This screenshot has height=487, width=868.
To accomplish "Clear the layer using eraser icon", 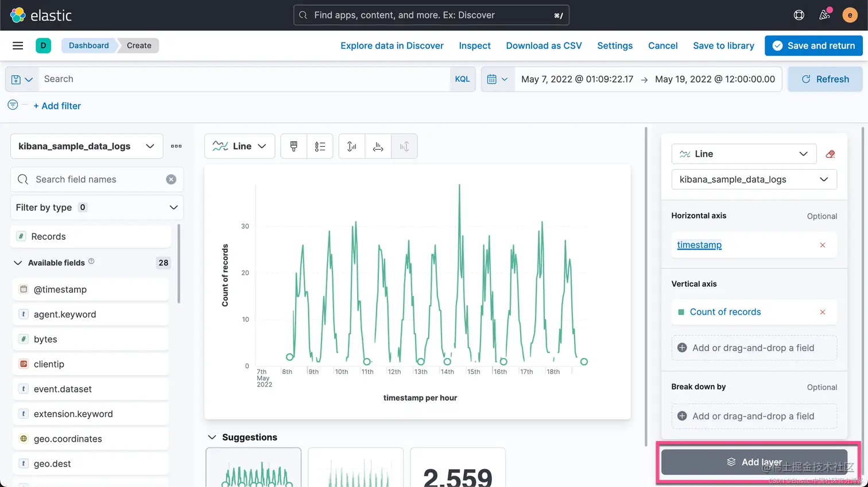I will 830,154.
